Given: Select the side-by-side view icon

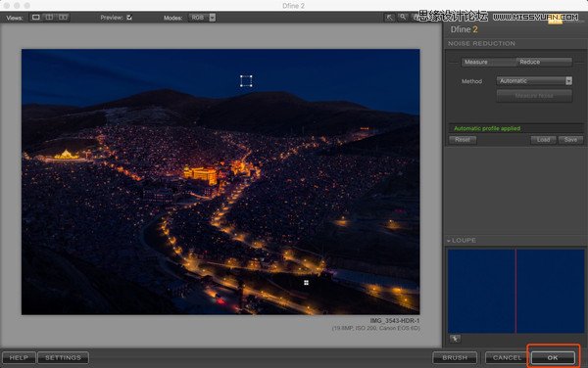Looking at the screenshot, I should pyautogui.click(x=63, y=18).
